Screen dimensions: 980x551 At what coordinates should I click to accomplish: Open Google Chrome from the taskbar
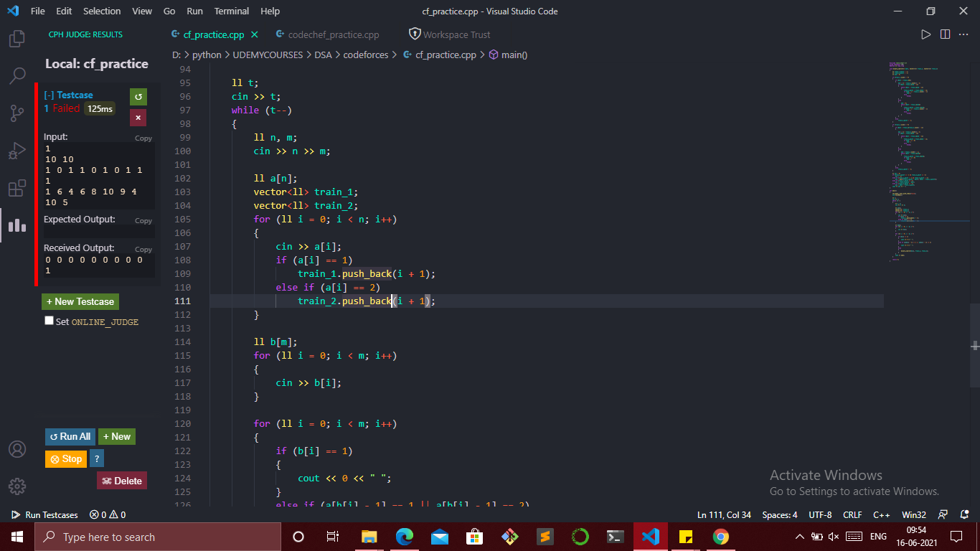click(x=721, y=537)
